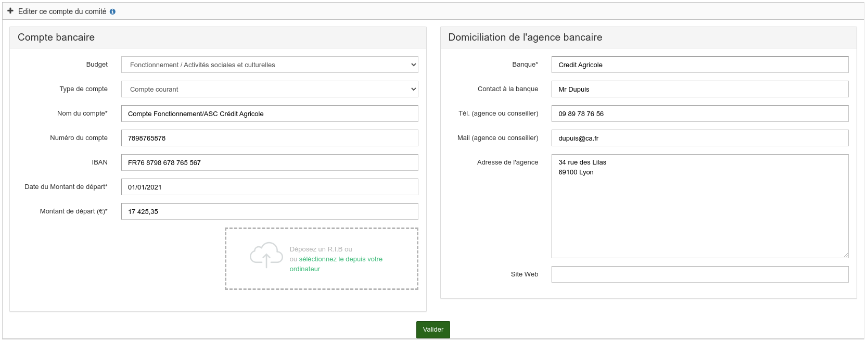Open the Budget dropdown

coord(269,65)
